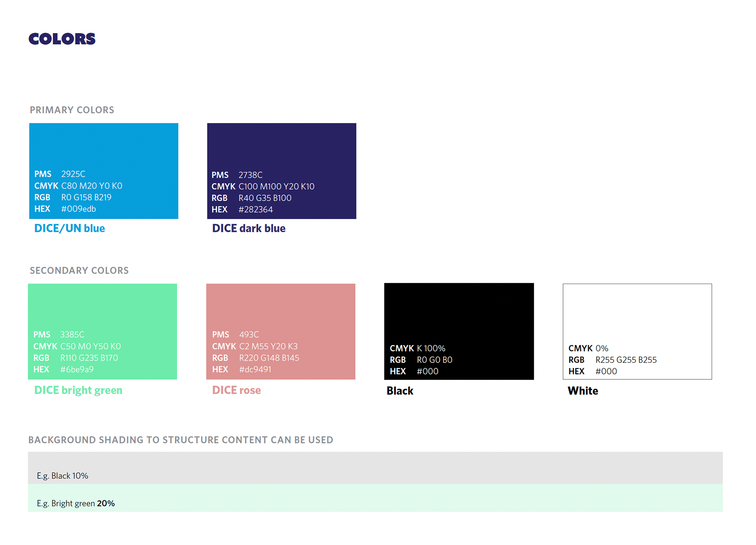Click the background shading section heading
The height and width of the screenshot is (545, 756).
[181, 440]
